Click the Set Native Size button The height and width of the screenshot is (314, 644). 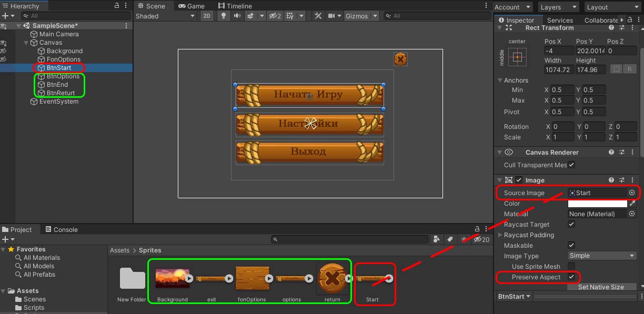(601, 287)
